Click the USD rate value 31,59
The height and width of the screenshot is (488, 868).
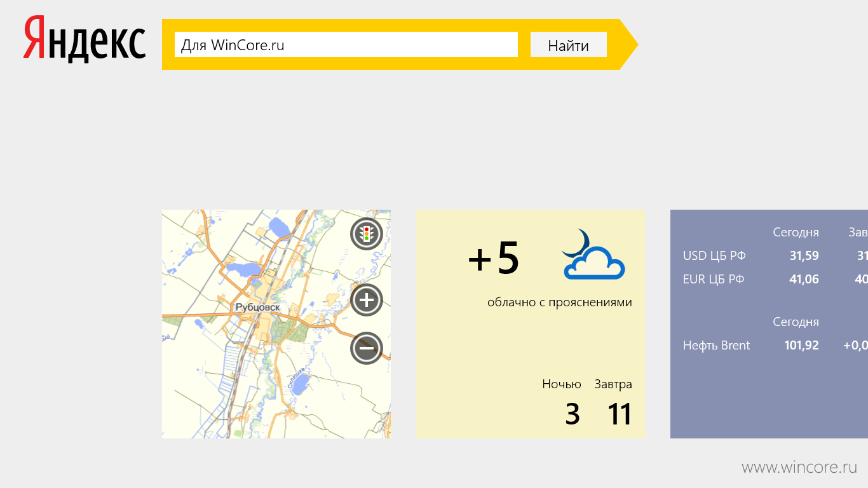click(x=804, y=256)
